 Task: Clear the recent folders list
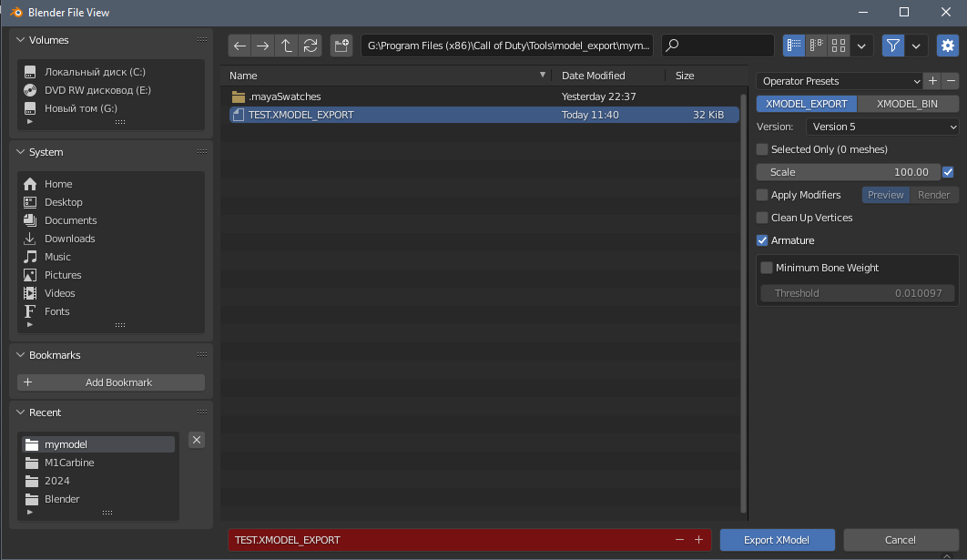[x=197, y=440]
